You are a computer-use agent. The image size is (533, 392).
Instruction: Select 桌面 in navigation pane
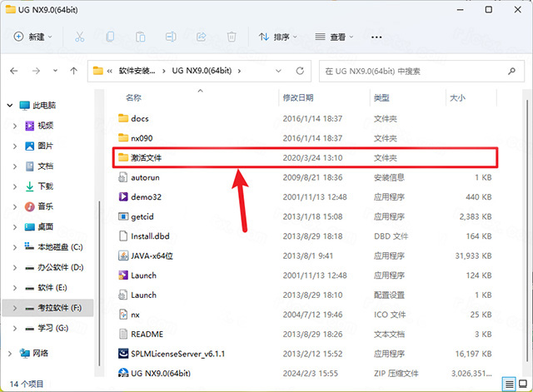pyautogui.click(x=39, y=227)
